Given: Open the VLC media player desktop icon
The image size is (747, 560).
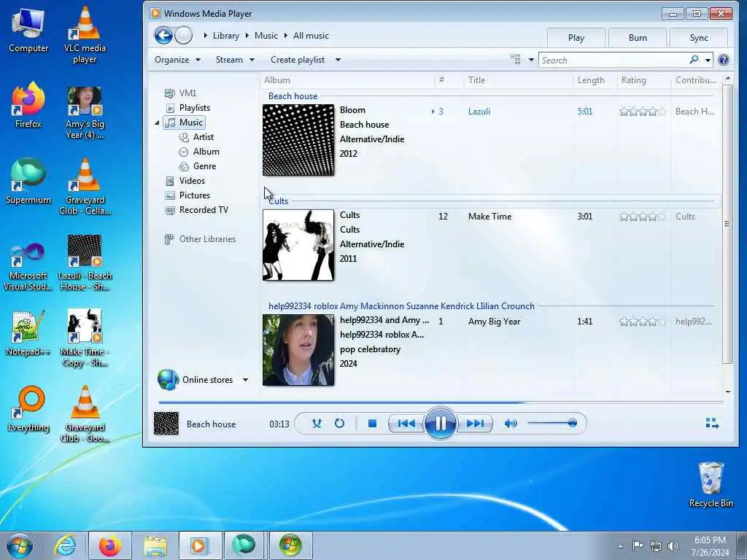Looking at the screenshot, I should pos(85,34).
